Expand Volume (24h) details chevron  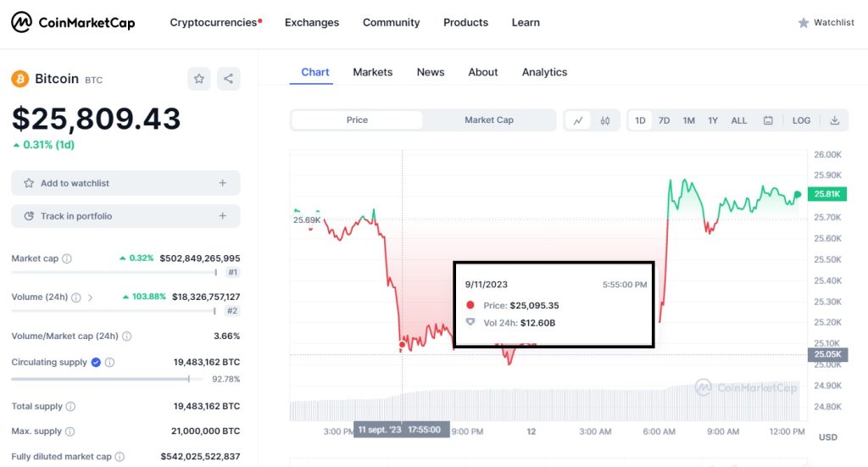pos(90,297)
